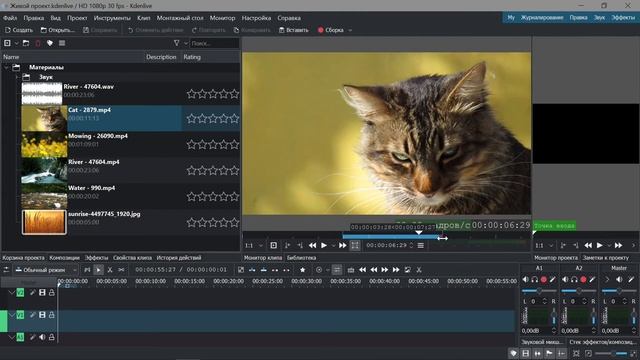640x360 pixels.
Task: Solo channel A1 with the headphones icon
Action: (x=535, y=280)
